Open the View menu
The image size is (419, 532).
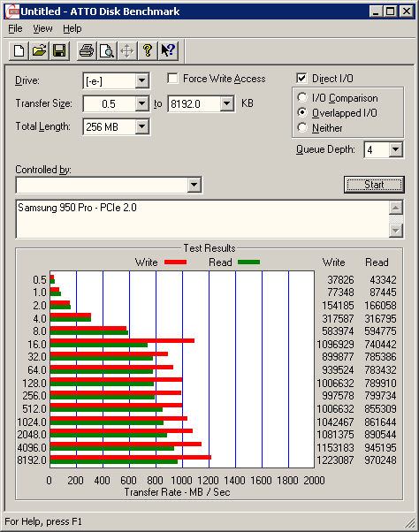coord(42,28)
